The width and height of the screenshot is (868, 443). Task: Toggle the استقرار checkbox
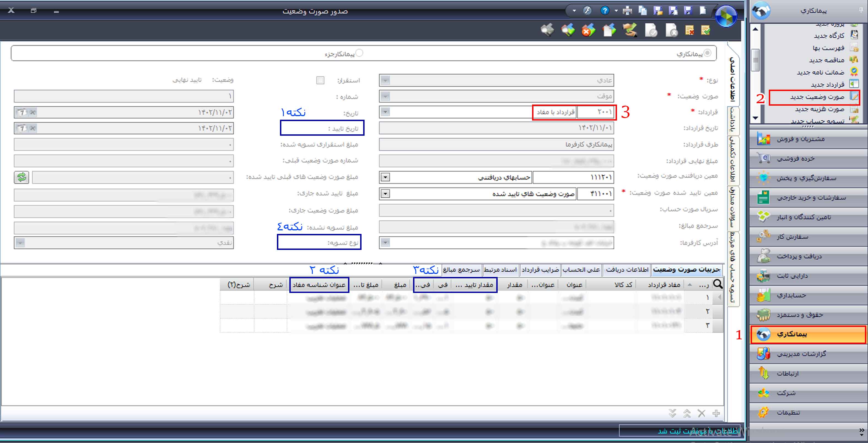(320, 80)
